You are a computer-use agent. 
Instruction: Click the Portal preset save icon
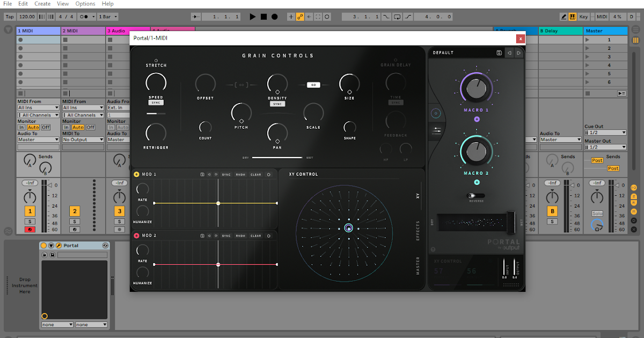[499, 53]
